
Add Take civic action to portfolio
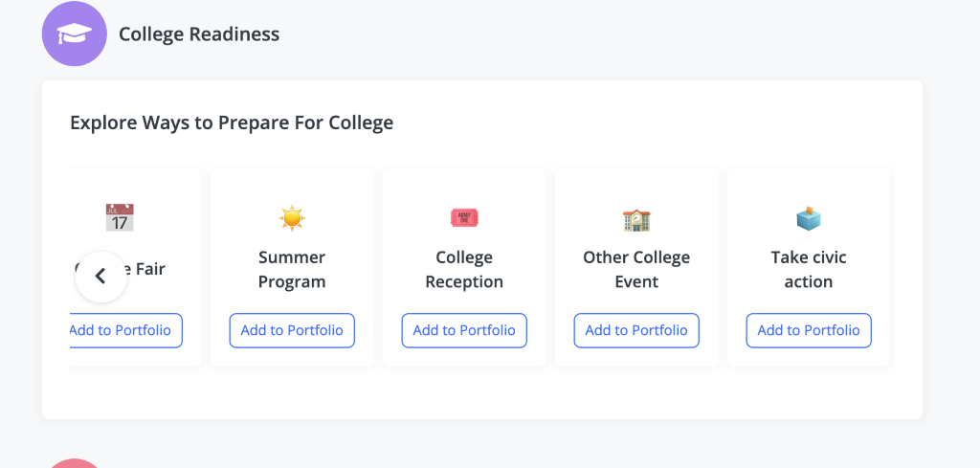click(809, 330)
